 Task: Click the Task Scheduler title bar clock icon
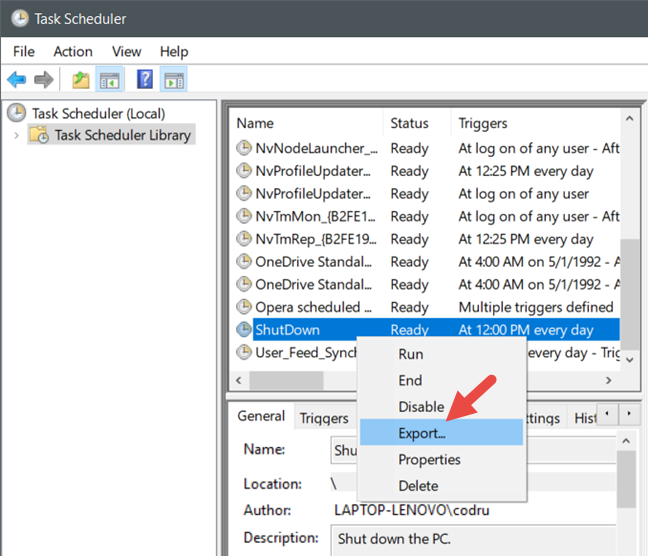[x=19, y=19]
